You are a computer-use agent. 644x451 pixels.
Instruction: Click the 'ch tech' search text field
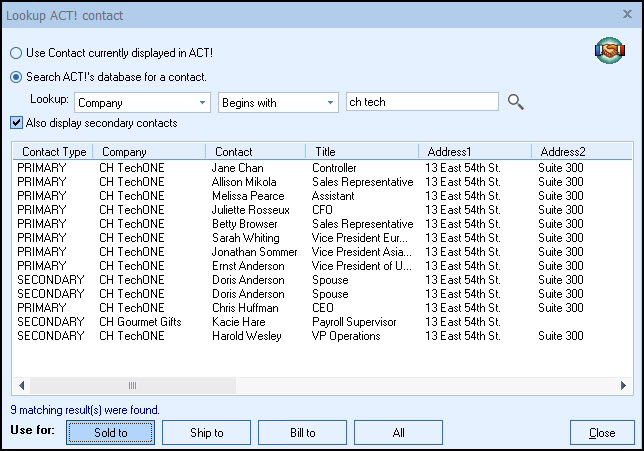(420, 102)
